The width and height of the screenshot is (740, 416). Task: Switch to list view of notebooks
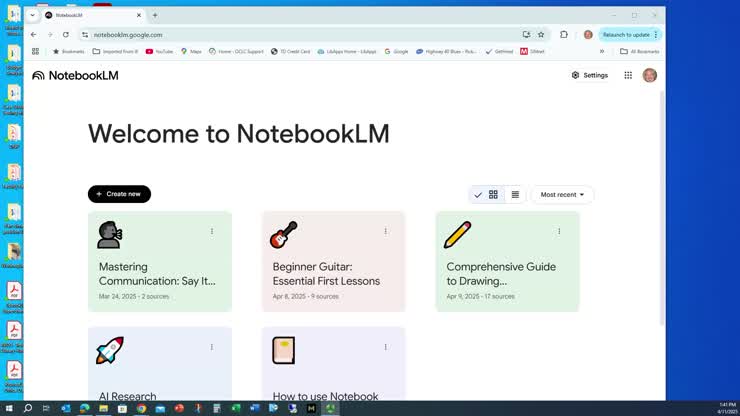click(x=515, y=195)
